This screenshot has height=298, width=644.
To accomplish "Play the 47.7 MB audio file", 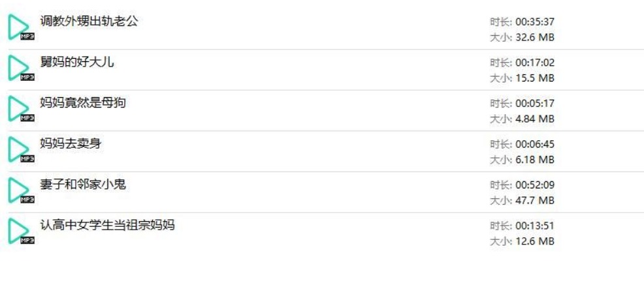I will point(20,190).
